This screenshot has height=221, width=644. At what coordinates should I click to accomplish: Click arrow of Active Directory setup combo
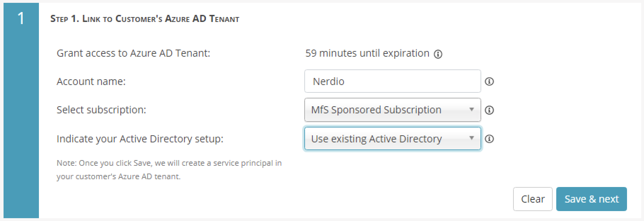(471, 138)
